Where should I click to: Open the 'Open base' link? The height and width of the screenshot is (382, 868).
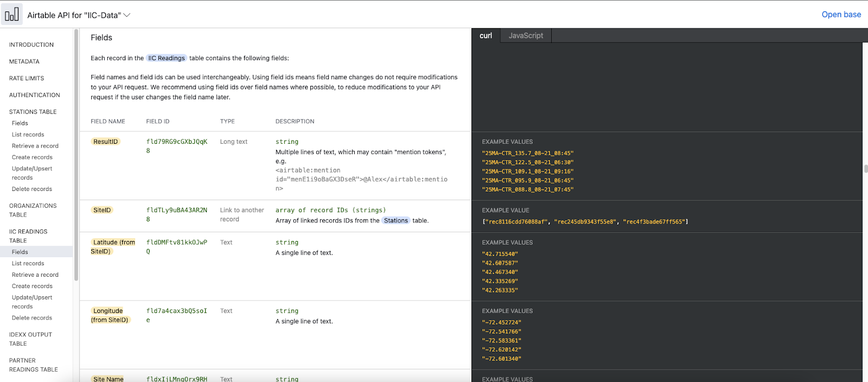pyautogui.click(x=841, y=15)
